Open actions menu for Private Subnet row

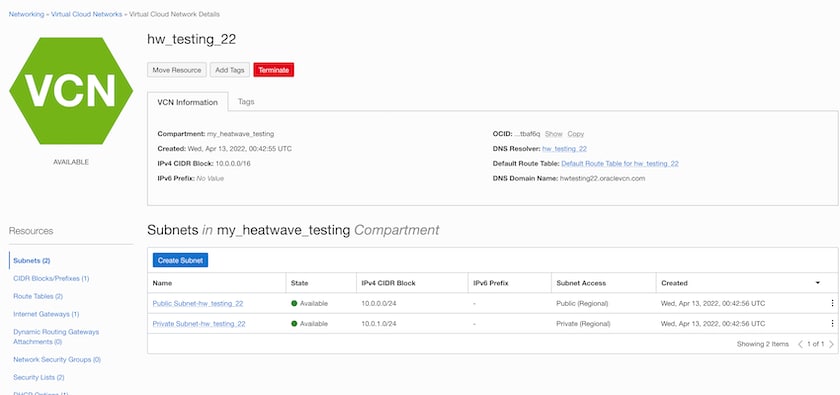[x=832, y=324]
